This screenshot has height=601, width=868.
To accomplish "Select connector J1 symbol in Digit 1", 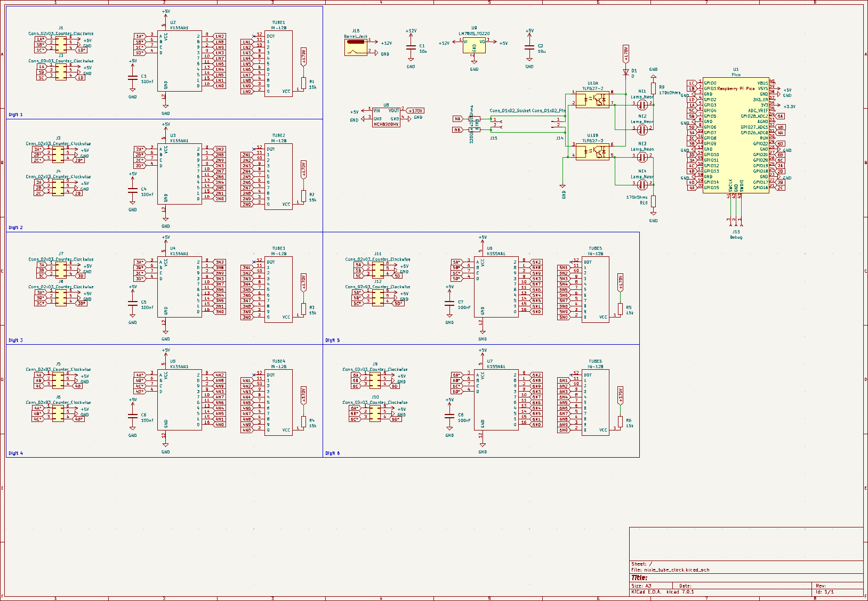I will click(61, 44).
